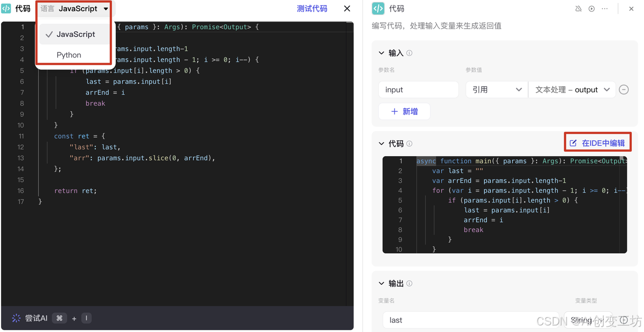
Task: Click 'break' in the right code preview
Action: coord(473,230)
